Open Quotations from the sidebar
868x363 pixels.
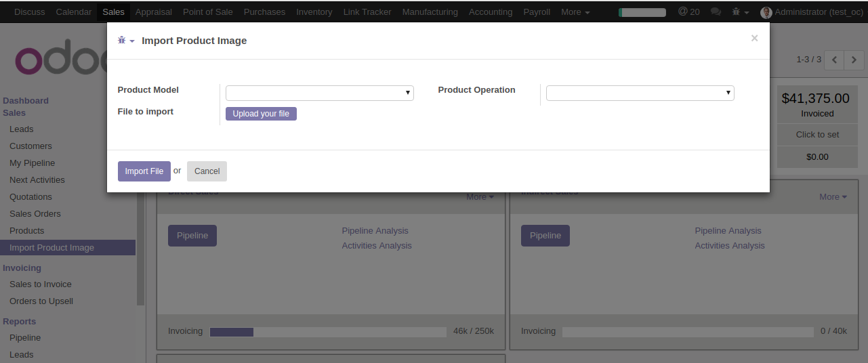30,197
